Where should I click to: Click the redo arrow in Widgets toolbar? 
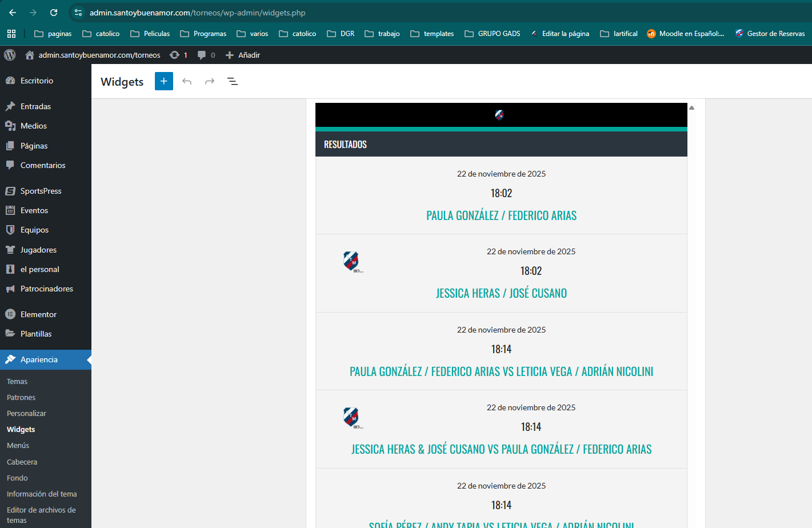pyautogui.click(x=210, y=81)
